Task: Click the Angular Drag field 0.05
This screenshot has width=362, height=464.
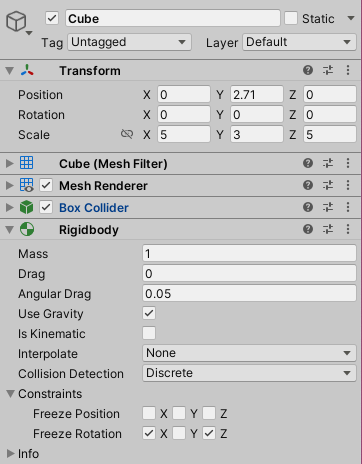Action: point(249,293)
